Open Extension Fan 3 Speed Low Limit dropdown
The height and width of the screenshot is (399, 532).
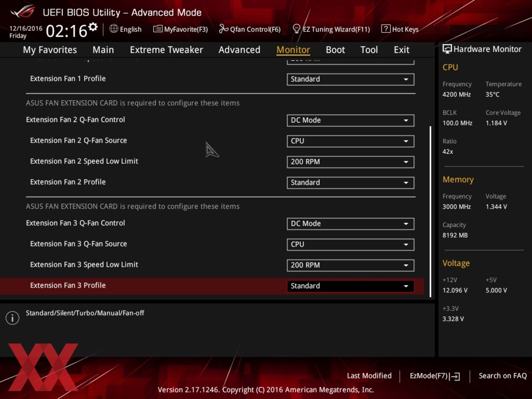350,265
